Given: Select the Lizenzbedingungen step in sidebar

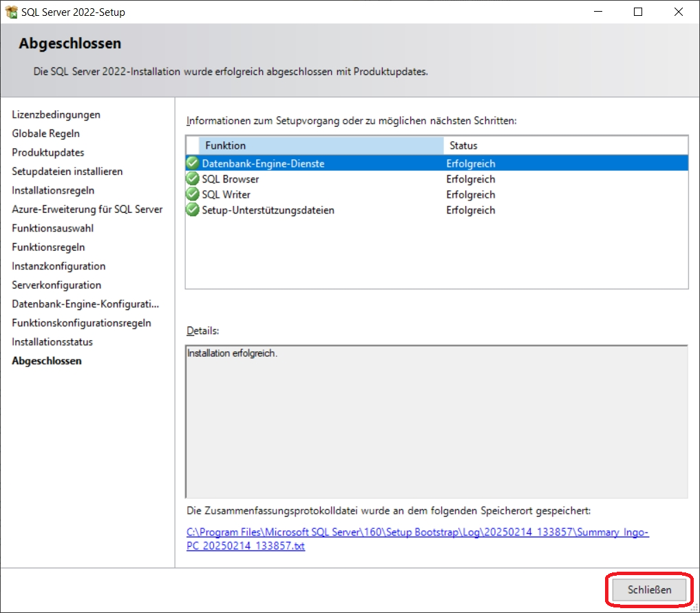Looking at the screenshot, I should [56, 115].
